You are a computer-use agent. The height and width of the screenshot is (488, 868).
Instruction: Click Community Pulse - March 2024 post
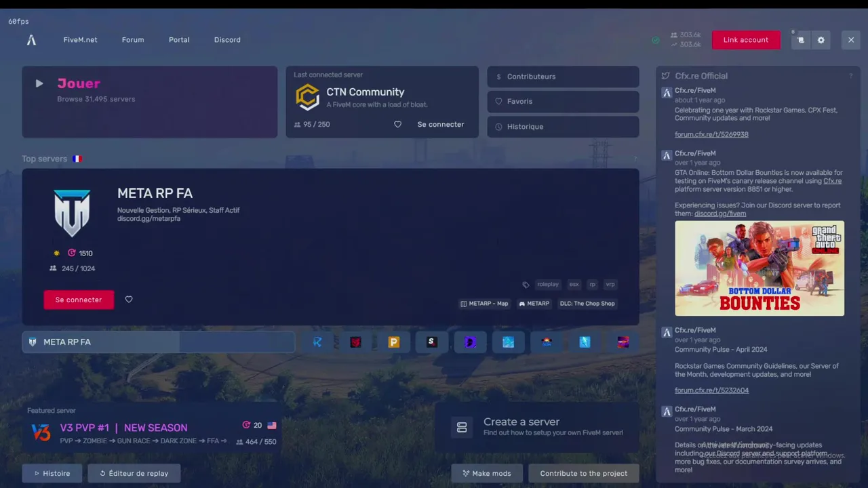click(724, 429)
